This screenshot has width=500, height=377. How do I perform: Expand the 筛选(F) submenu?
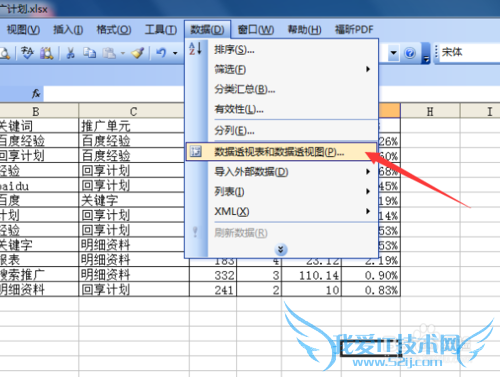point(282,70)
